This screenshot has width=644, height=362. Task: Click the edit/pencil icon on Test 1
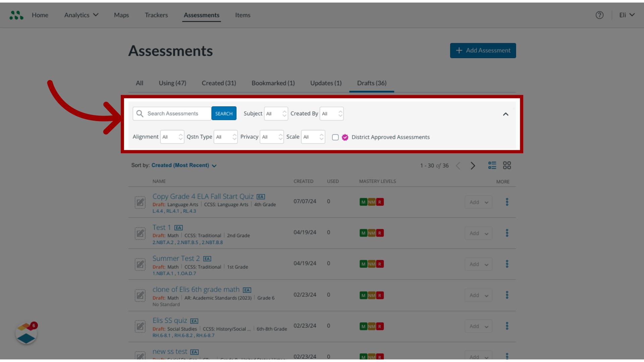coord(140,233)
